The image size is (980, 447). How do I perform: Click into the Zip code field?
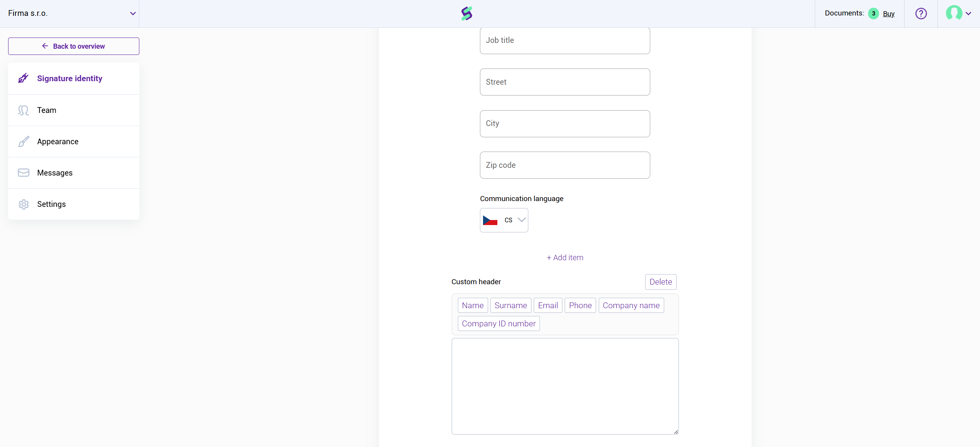tap(565, 165)
